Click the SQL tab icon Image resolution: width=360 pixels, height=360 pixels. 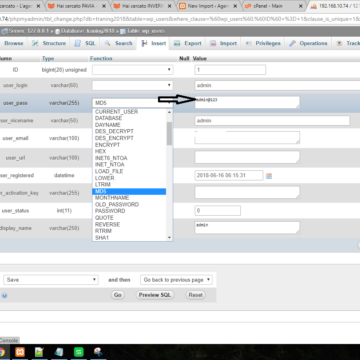77,43
